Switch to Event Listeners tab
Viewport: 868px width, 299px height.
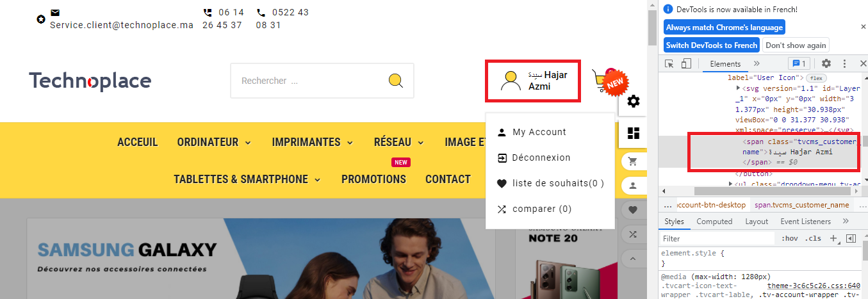(805, 221)
